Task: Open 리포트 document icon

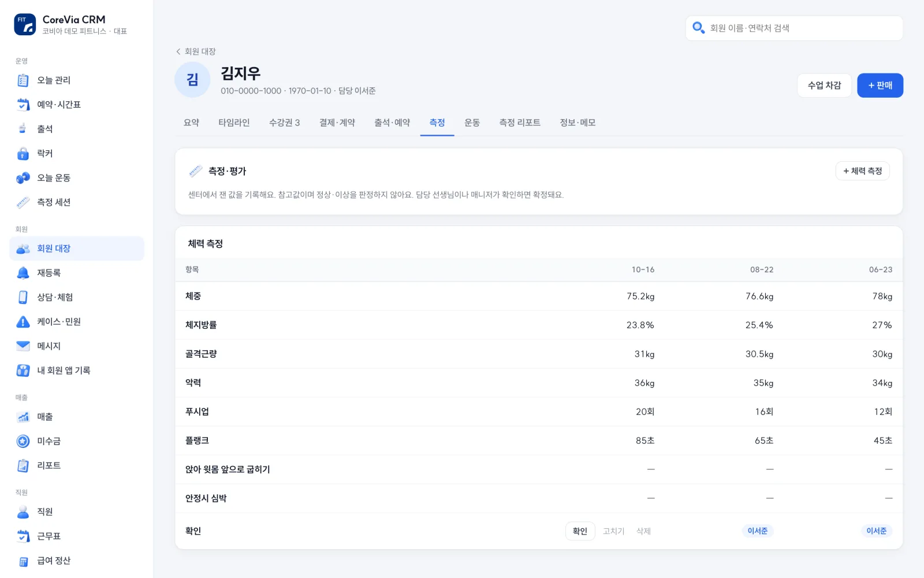Action: [23, 465]
